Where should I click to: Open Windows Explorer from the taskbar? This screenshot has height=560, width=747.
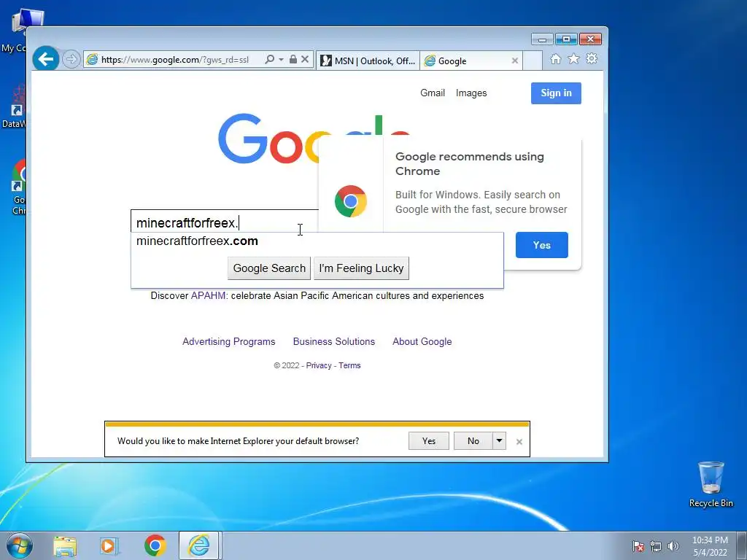[65, 545]
